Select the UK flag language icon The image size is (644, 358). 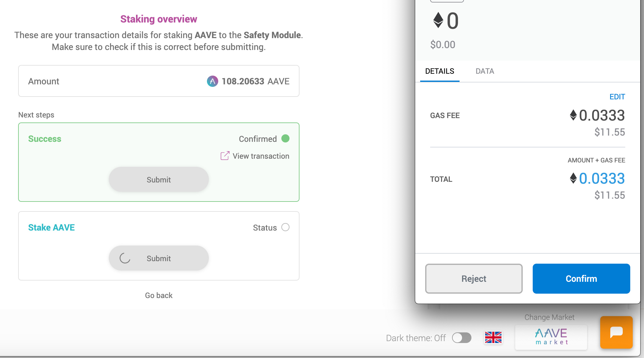493,337
